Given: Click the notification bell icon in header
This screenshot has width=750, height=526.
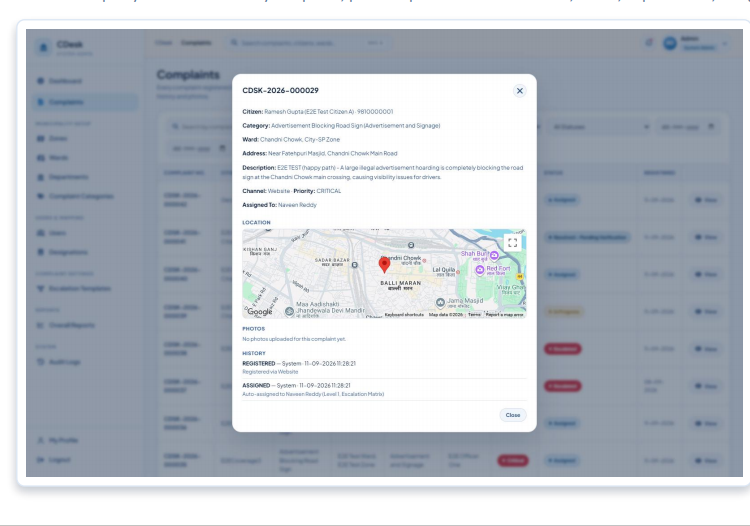Looking at the screenshot, I should 649,43.
